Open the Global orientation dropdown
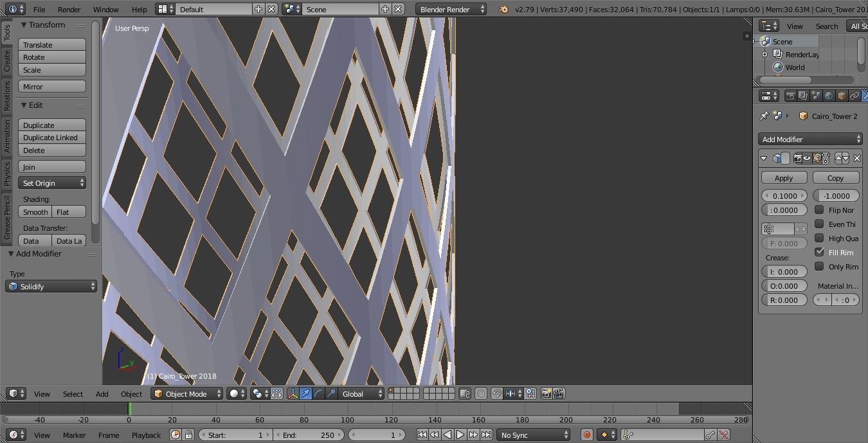868x443 pixels. coord(361,393)
